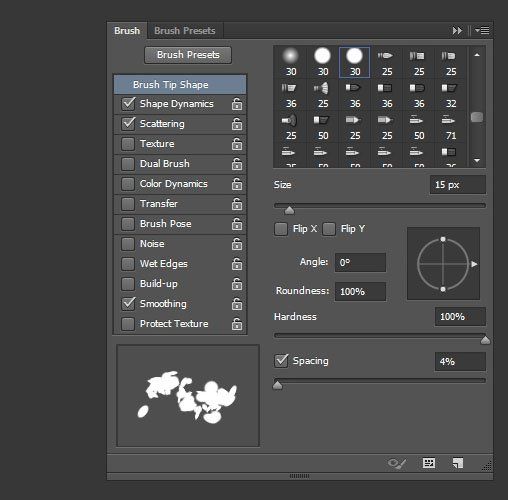Collapse the panel with double arrows icon

click(457, 31)
